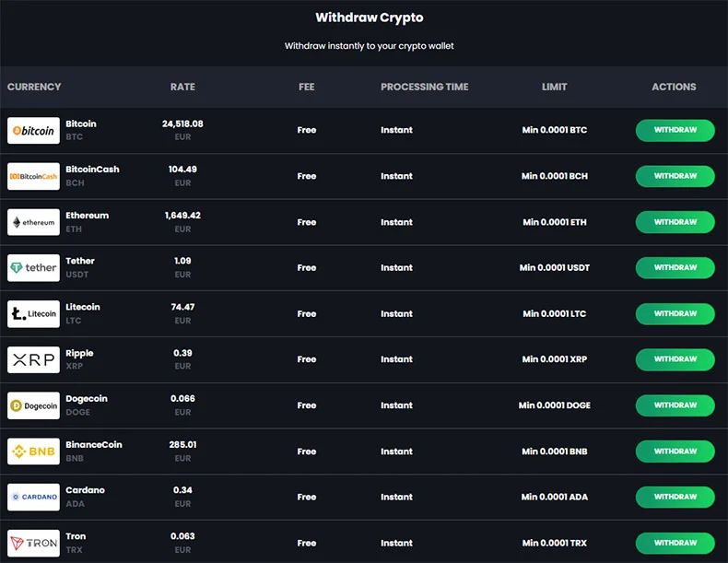Click the Ethereum rate 1,649.42
The height and width of the screenshot is (563, 728).
pos(182,216)
